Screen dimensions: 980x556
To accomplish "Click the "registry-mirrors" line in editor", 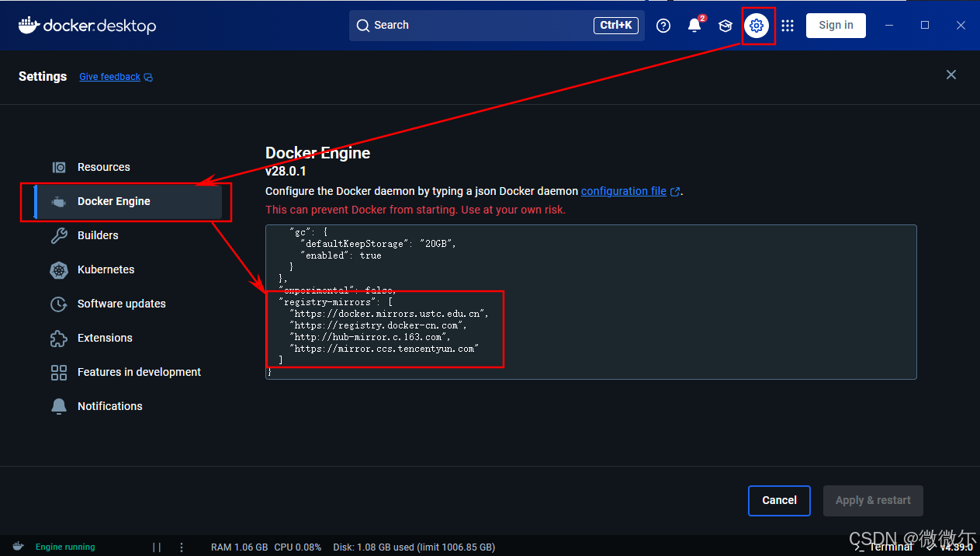I will (336, 302).
